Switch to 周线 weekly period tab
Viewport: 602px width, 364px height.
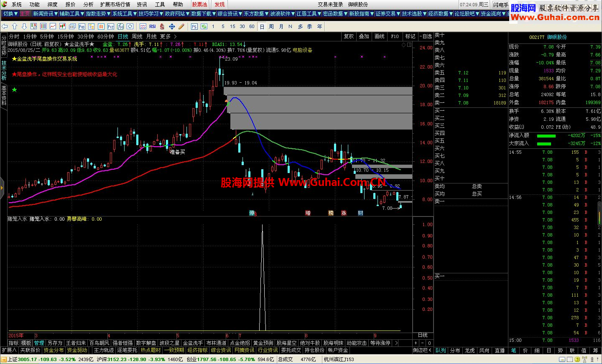point(137,37)
